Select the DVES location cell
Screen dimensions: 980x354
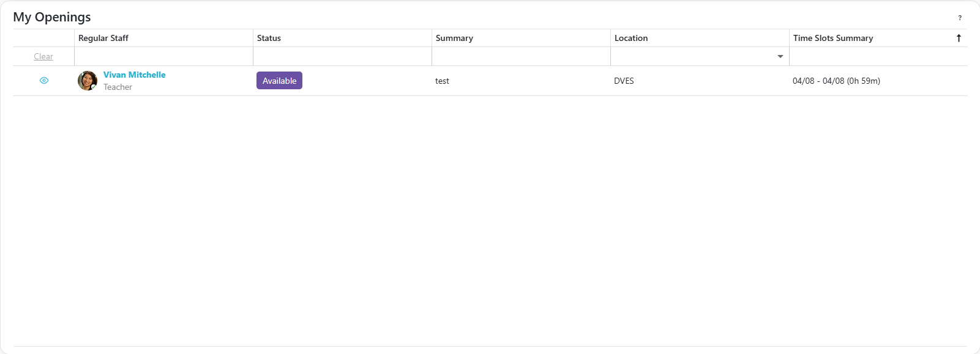624,81
